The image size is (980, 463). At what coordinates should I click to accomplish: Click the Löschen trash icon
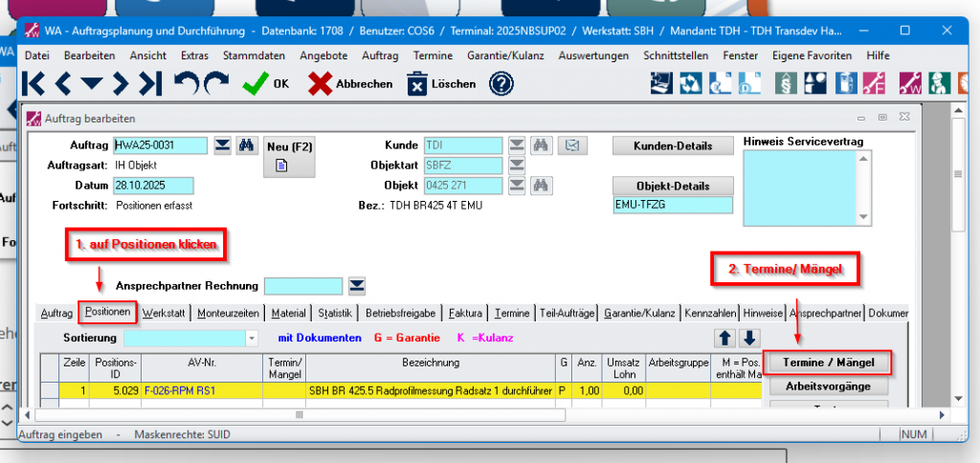point(417,84)
